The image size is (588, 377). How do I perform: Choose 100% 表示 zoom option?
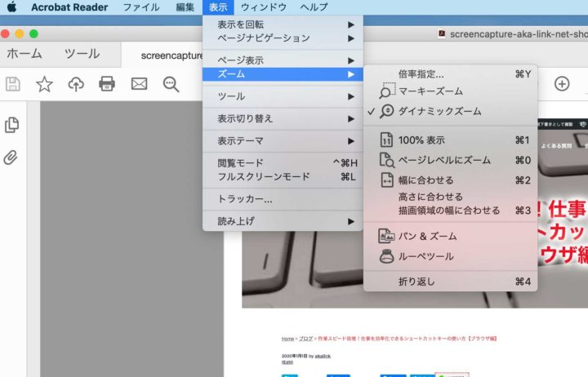[x=450, y=140]
